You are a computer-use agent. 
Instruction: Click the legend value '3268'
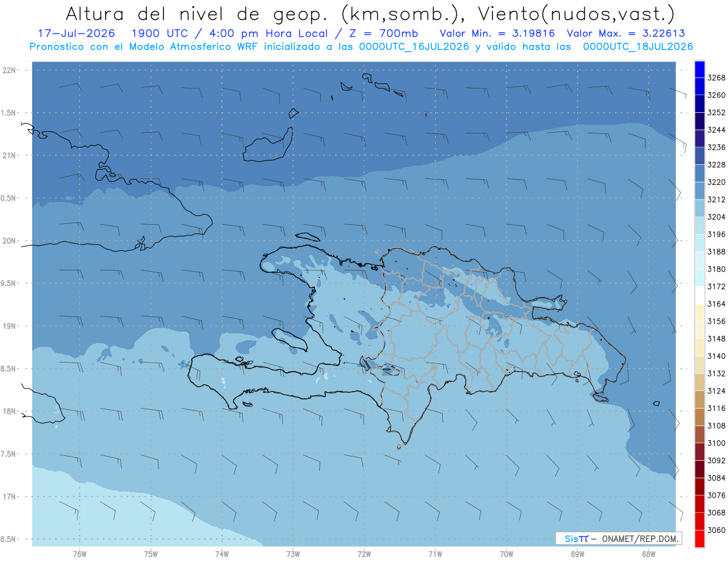coord(716,78)
